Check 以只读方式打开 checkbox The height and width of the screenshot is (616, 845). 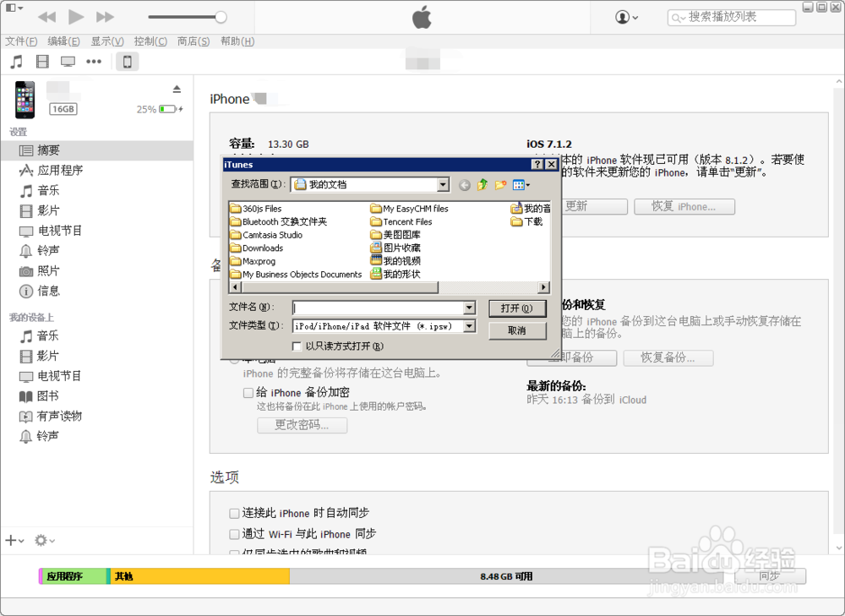297,346
